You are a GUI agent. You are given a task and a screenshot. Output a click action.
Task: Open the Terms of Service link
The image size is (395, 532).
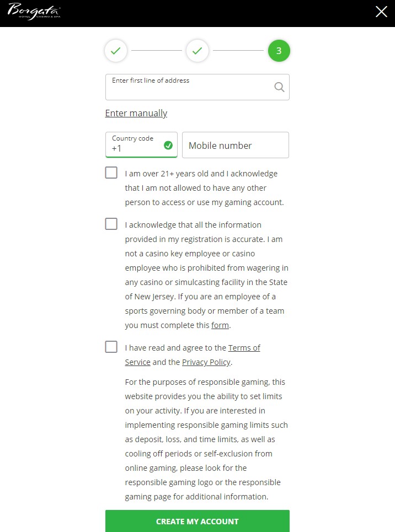pyautogui.click(x=193, y=355)
